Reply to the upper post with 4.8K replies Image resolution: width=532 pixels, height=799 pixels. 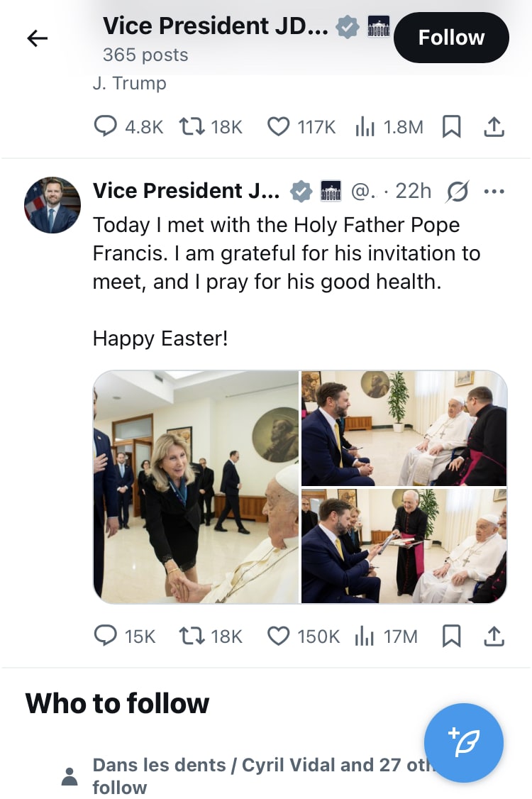point(106,127)
